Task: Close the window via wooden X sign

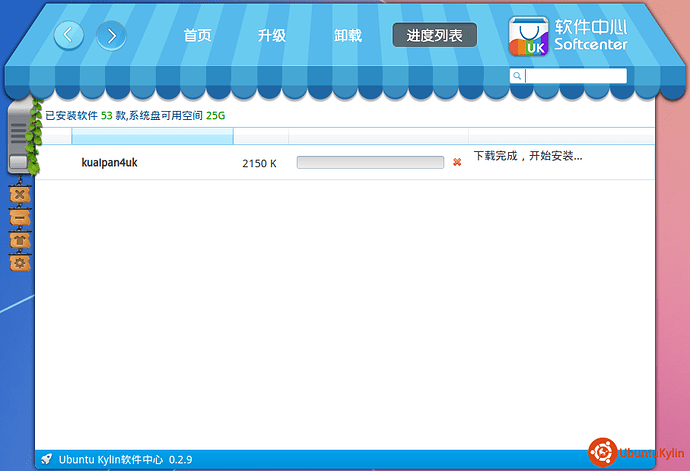Action: [20, 194]
